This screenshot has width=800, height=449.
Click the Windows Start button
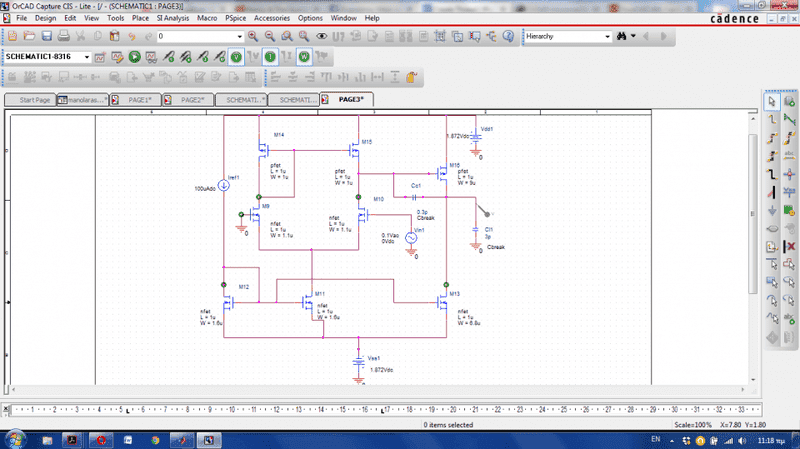(14, 439)
